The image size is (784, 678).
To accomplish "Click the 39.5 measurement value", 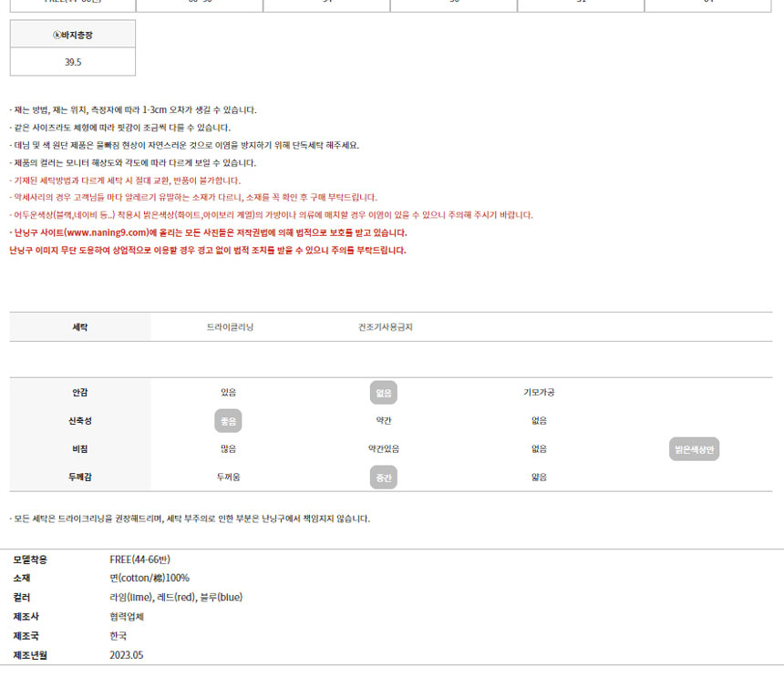I will coord(73,62).
